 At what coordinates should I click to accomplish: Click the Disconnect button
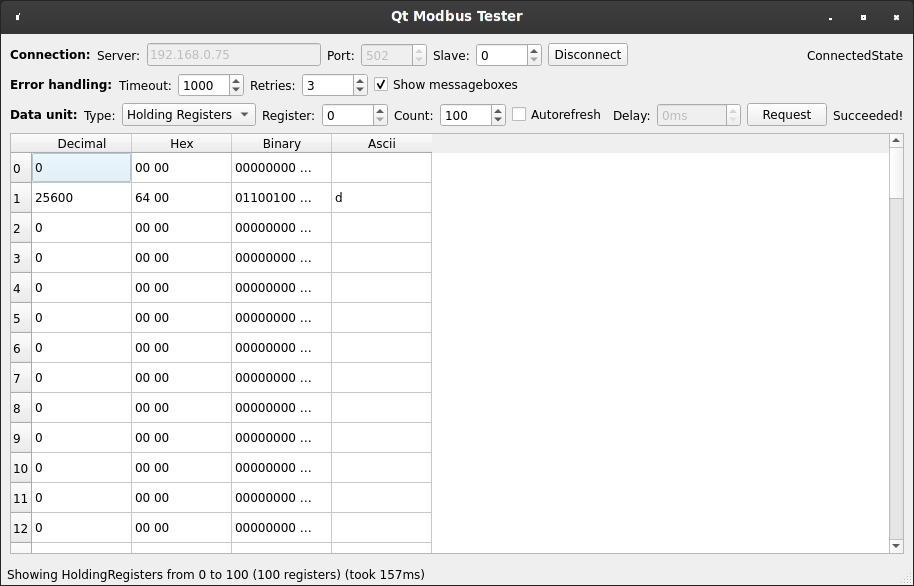[x=588, y=55]
